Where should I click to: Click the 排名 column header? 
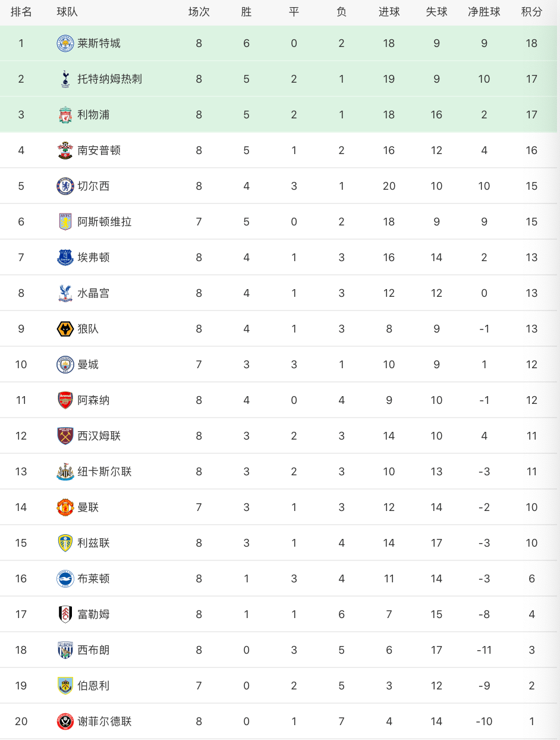click(21, 12)
